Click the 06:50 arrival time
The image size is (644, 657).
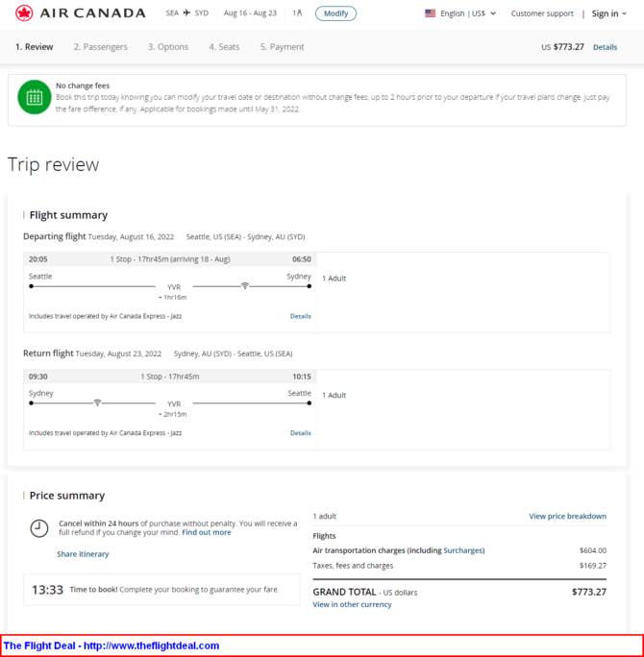(x=302, y=259)
